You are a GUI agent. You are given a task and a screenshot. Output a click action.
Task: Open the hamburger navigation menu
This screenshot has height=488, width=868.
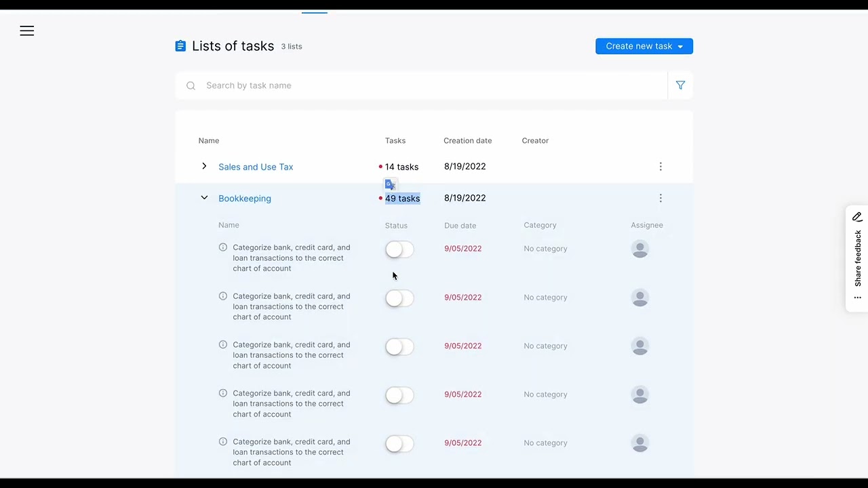(27, 31)
